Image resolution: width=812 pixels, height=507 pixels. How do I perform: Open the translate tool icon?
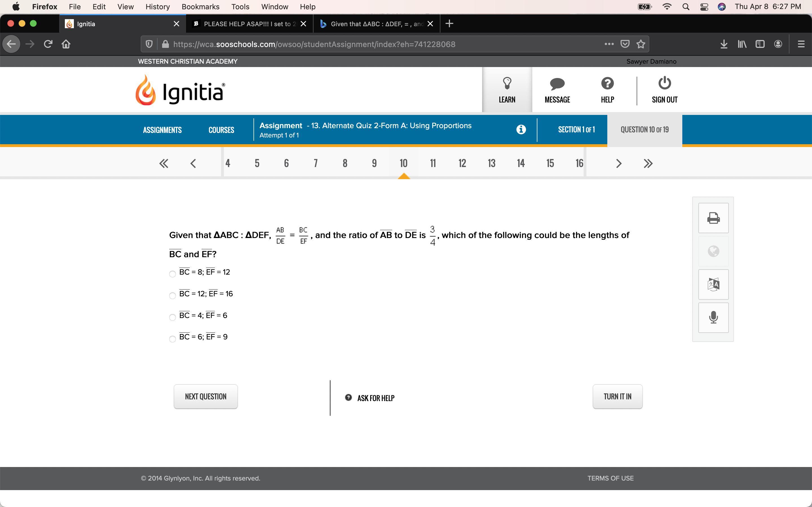click(713, 284)
